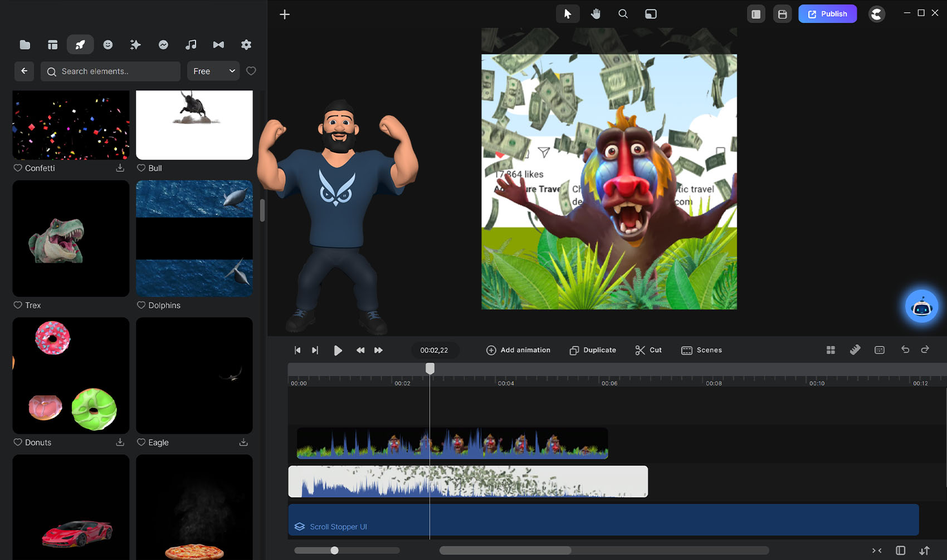Activate the zoom magnifier tool

[623, 14]
